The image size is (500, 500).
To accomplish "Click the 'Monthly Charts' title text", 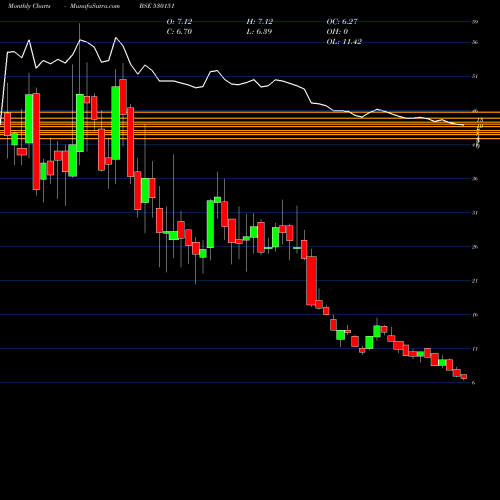I will pos(29,6).
